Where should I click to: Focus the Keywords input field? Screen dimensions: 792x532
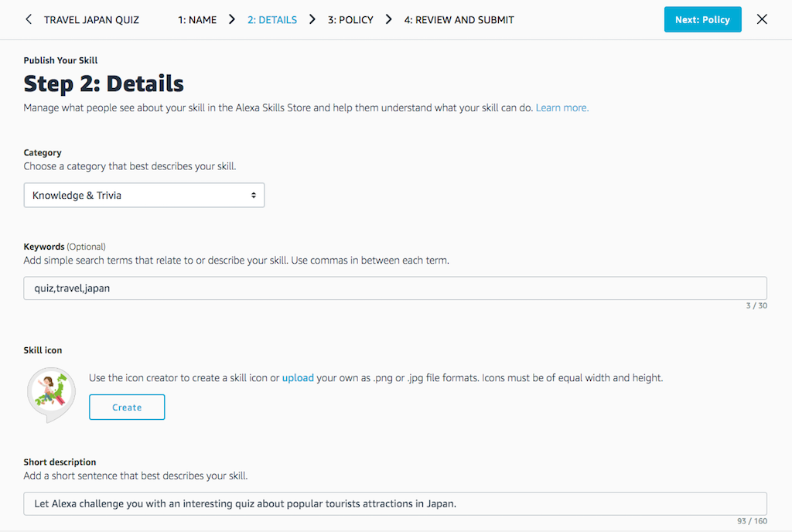tap(395, 288)
